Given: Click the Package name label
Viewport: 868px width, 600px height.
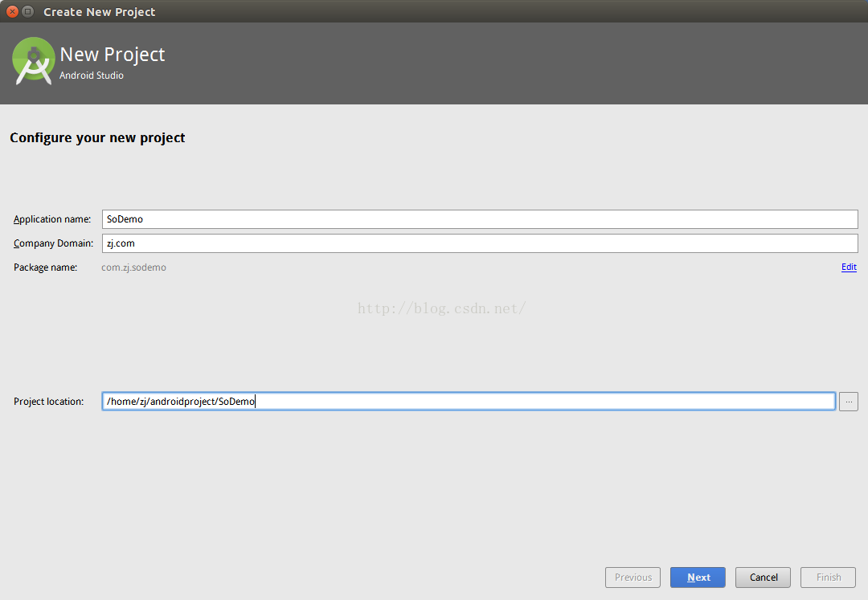Looking at the screenshot, I should 45,267.
